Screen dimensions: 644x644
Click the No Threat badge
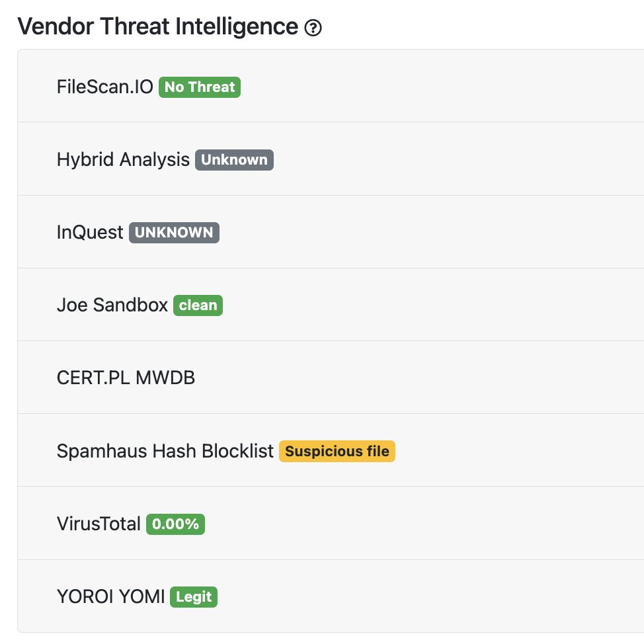coord(200,87)
